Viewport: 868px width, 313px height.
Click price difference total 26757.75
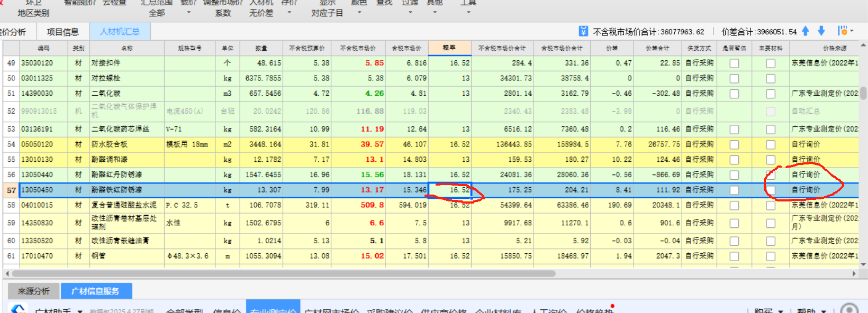(657, 144)
